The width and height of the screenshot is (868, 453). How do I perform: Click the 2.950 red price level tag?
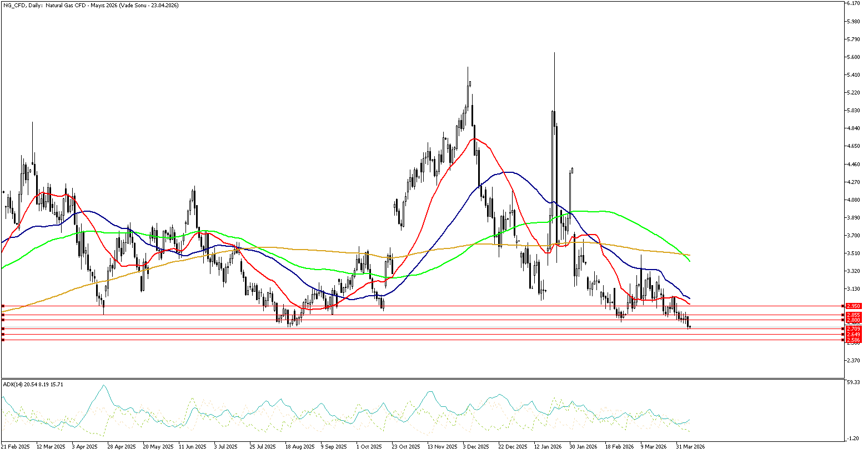854,306
